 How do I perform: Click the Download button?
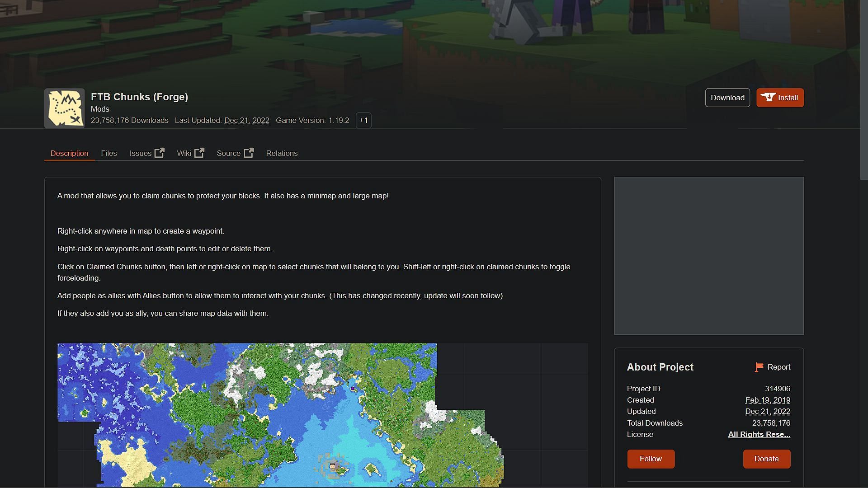coord(728,97)
